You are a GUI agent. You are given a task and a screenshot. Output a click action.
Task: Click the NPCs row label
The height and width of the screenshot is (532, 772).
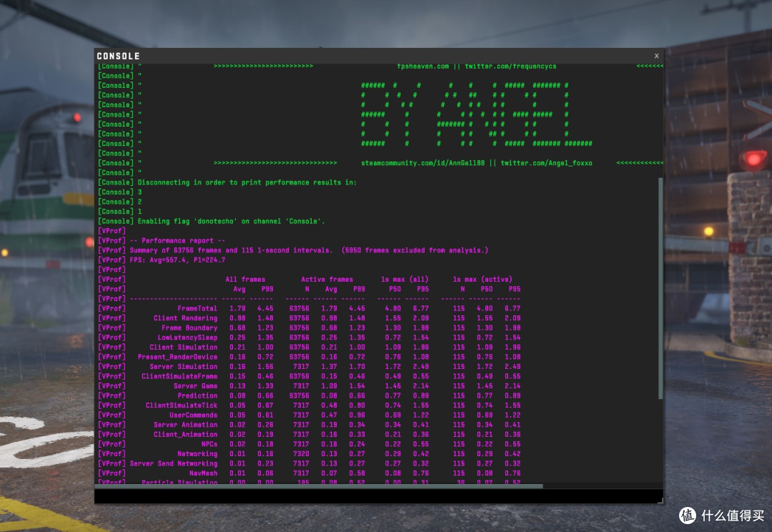click(209, 444)
